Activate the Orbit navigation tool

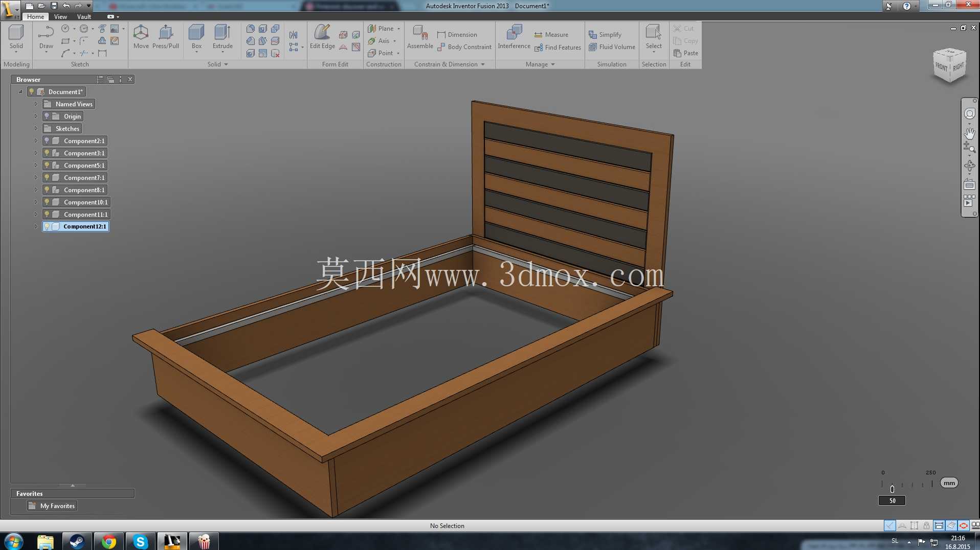969,166
